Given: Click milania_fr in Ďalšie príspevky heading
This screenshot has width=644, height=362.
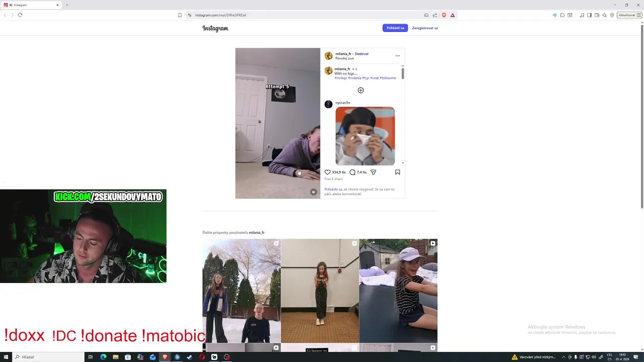Looking at the screenshot, I should (x=257, y=233).
